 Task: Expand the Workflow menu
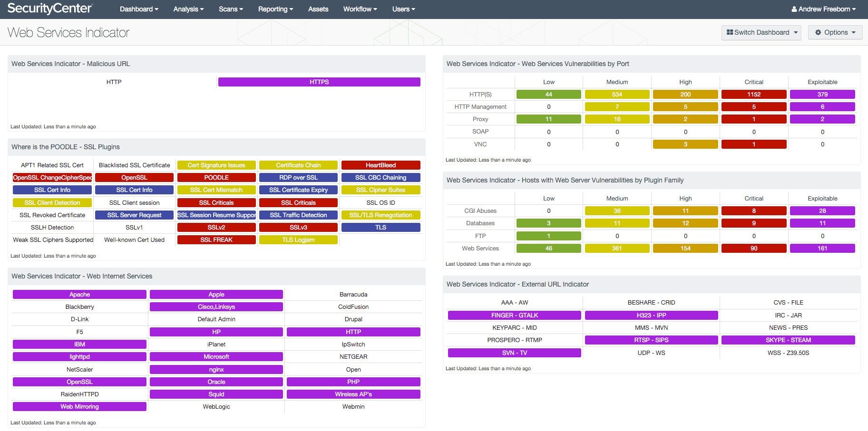tap(360, 9)
